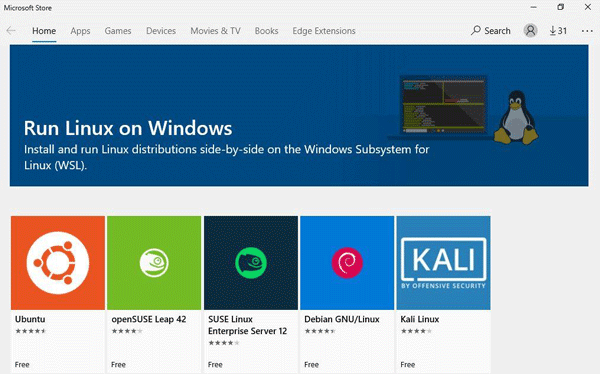Viewport: 600px width, 374px height.
Task: Click the openSUSE Leap 42 star rating
Action: (x=127, y=331)
